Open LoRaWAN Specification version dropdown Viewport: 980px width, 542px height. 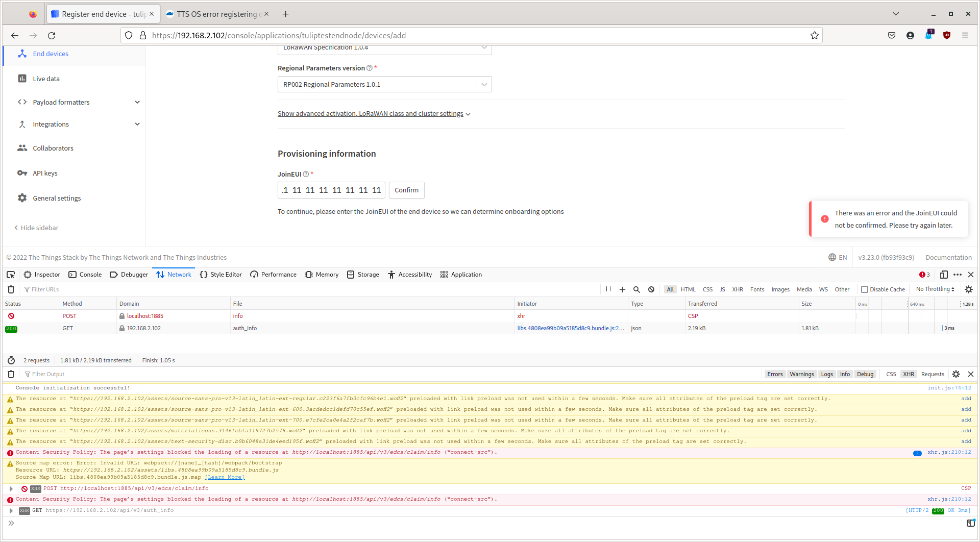[x=384, y=49]
